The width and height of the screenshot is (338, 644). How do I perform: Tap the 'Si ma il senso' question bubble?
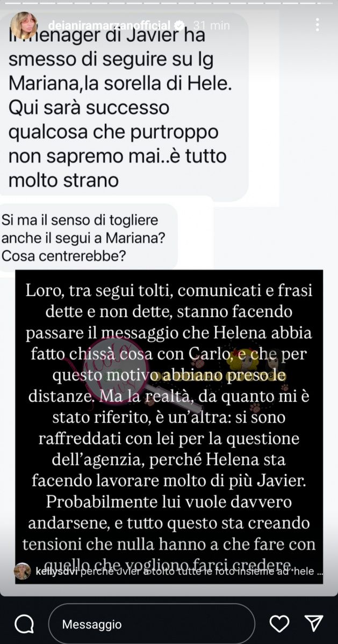[x=89, y=238]
